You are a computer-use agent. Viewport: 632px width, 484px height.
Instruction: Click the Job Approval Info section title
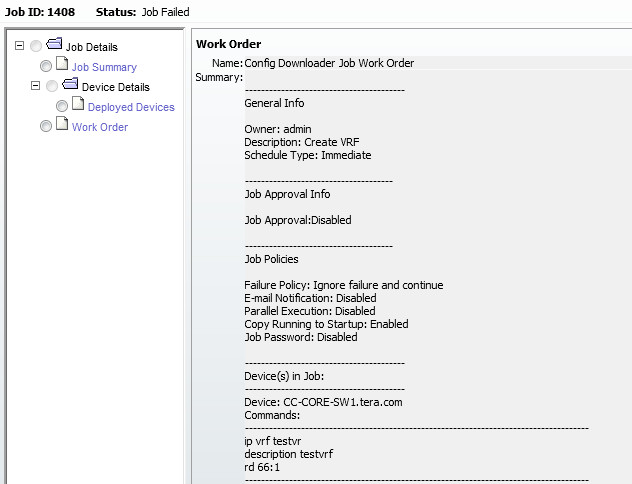coord(287,194)
